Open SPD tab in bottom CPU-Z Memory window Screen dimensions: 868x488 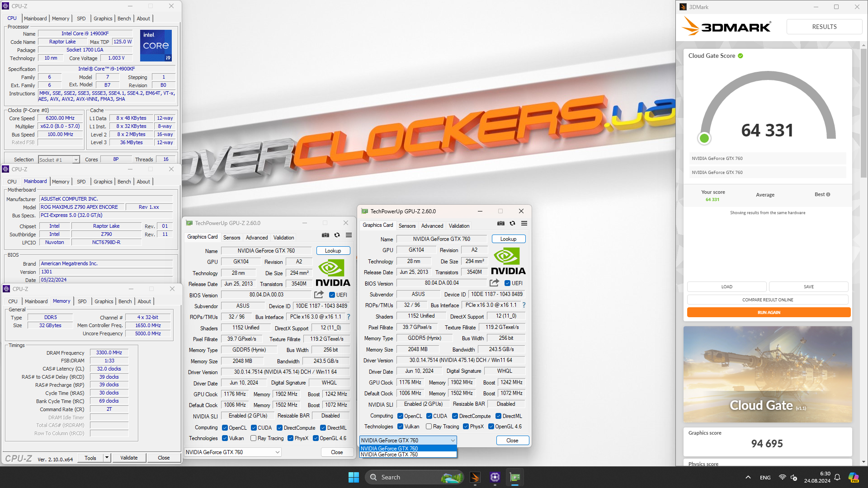click(x=82, y=301)
